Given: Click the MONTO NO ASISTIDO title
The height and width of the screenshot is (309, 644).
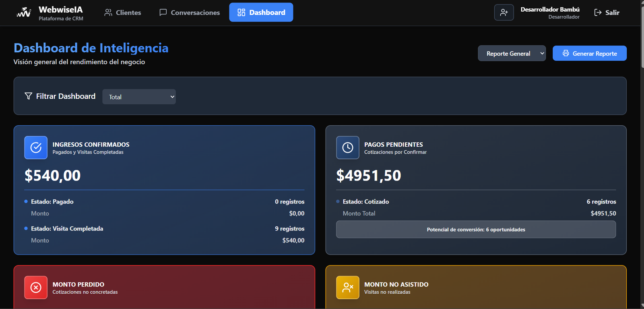Looking at the screenshot, I should (x=396, y=284).
